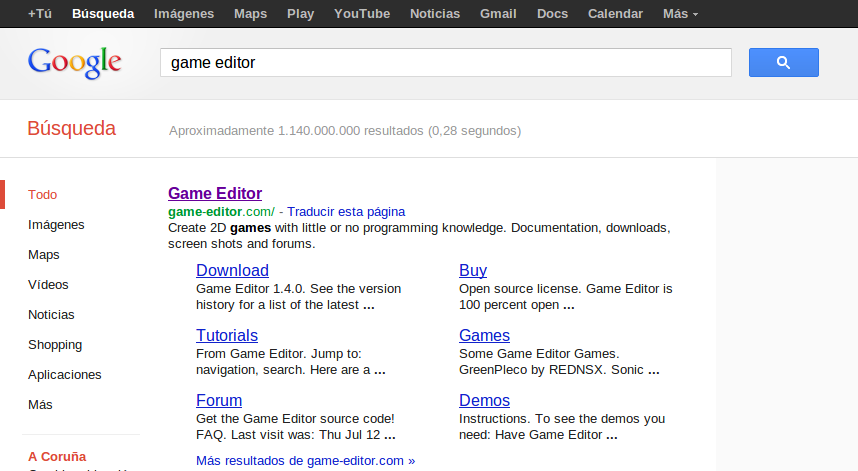This screenshot has width=858, height=471.
Task: Open Calendar in the top bar
Action: (x=615, y=14)
